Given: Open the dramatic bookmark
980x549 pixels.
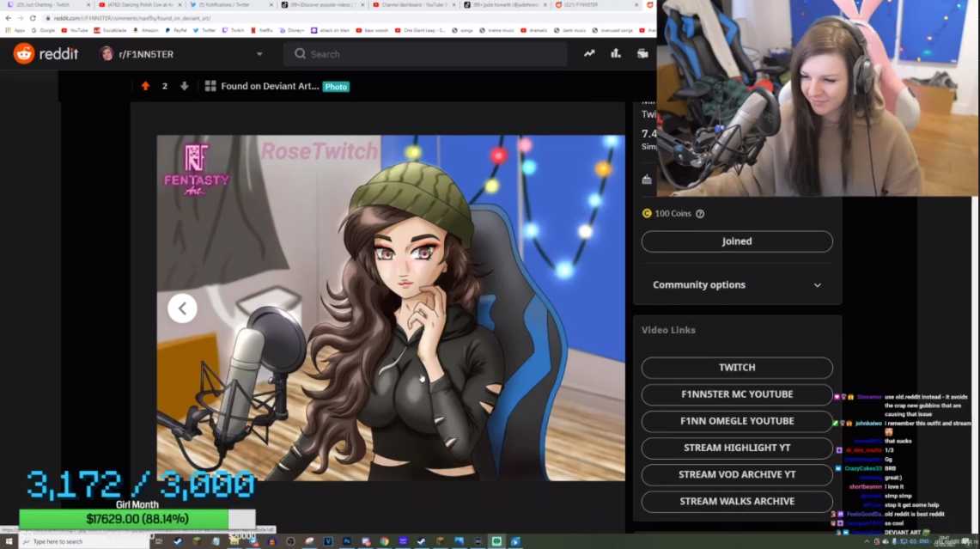Looking at the screenshot, I should 533,30.
